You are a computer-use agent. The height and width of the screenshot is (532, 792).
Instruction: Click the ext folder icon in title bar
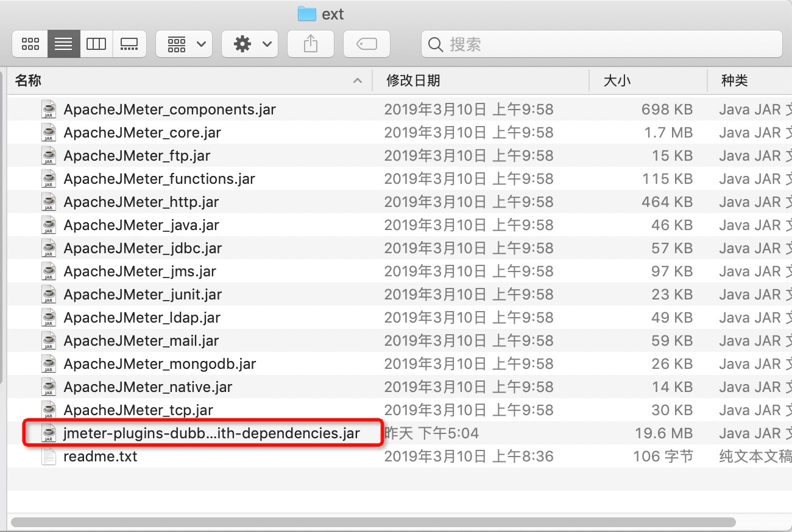point(306,14)
